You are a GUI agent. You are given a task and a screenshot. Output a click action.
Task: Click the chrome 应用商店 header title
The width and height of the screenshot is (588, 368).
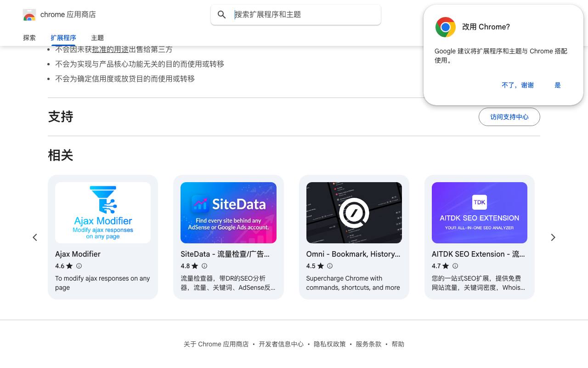click(x=68, y=15)
